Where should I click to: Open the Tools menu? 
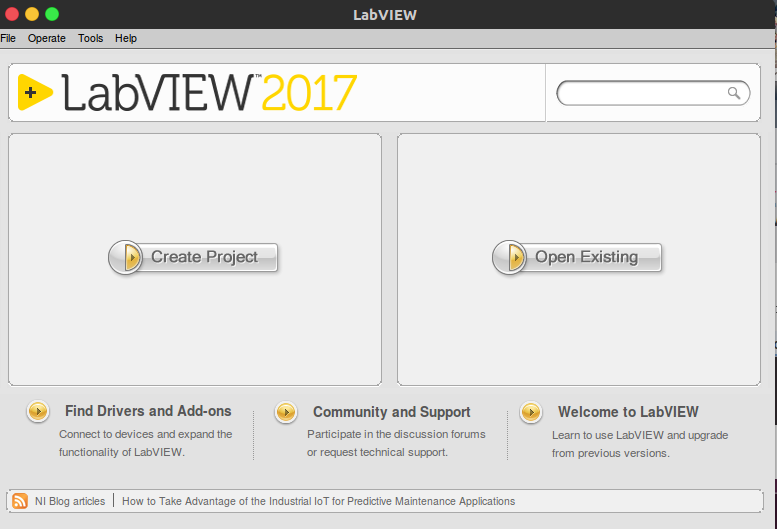pyautogui.click(x=90, y=38)
